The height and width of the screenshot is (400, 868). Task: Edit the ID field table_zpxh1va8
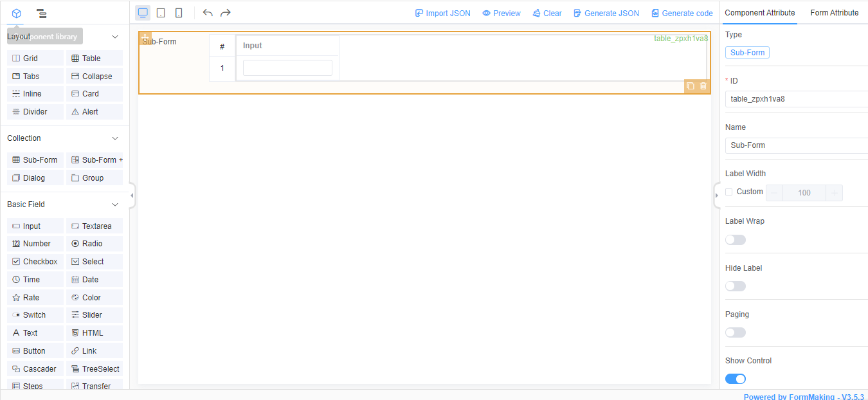coord(797,99)
